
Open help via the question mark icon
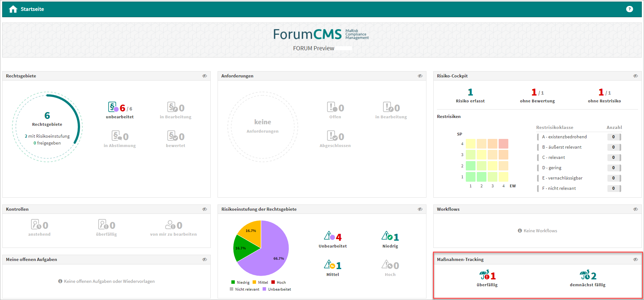(x=629, y=9)
